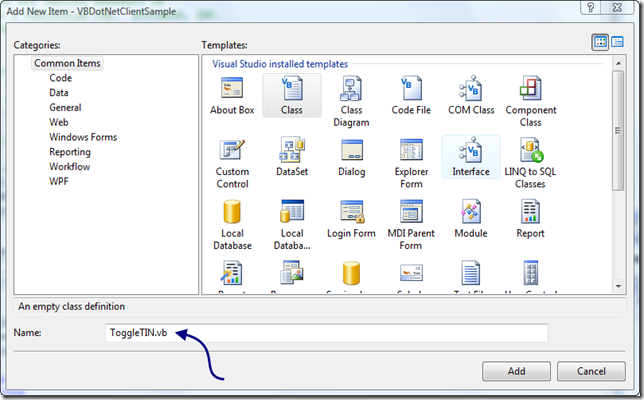Click the templates scrollbar up arrow
The width and height of the screenshot is (644, 400).
click(x=618, y=63)
